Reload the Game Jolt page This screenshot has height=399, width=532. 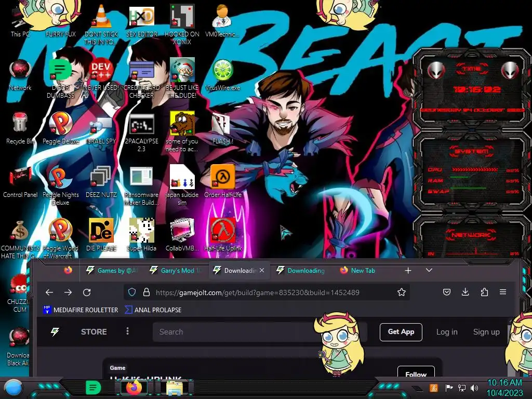(x=87, y=292)
